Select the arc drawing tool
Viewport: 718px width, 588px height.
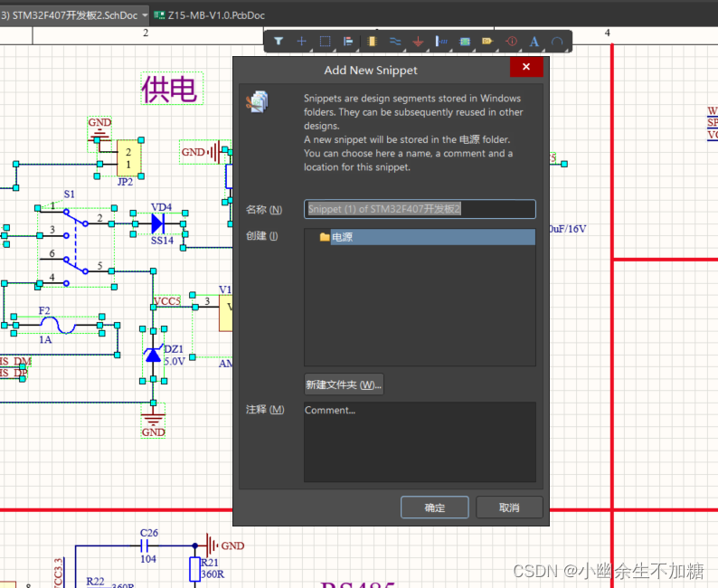pyautogui.click(x=557, y=42)
